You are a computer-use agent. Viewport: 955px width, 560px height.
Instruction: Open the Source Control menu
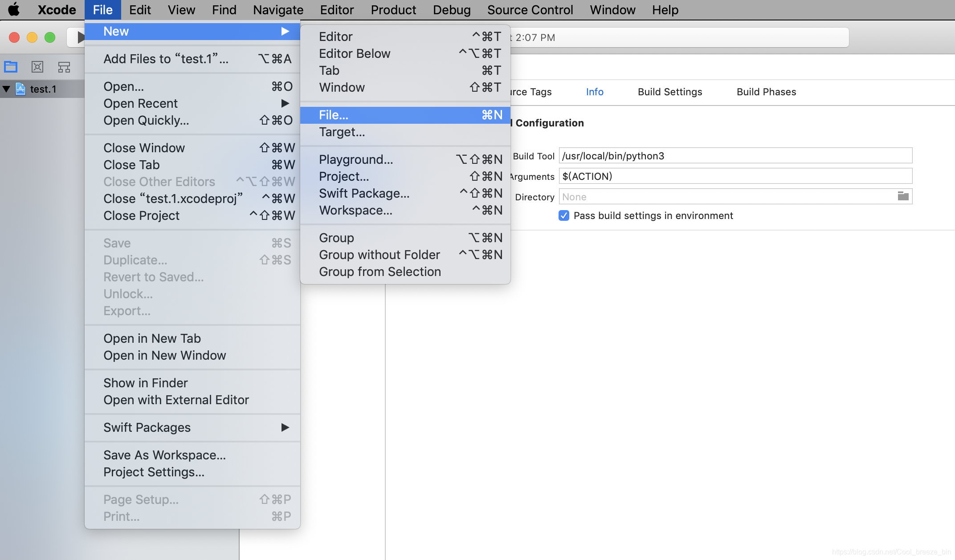[530, 10]
